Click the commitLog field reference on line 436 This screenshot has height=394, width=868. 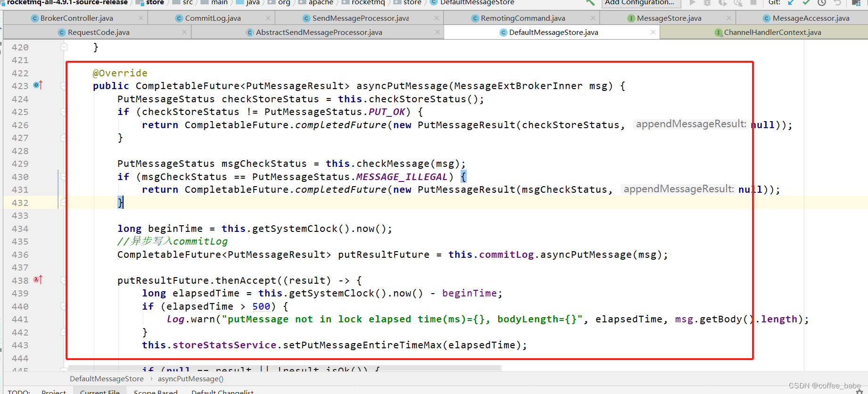tap(506, 254)
